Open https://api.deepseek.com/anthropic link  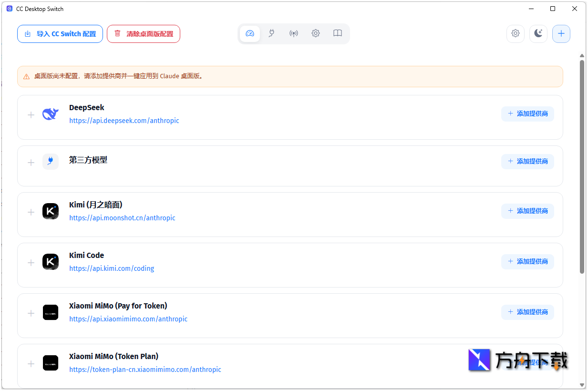(124, 121)
